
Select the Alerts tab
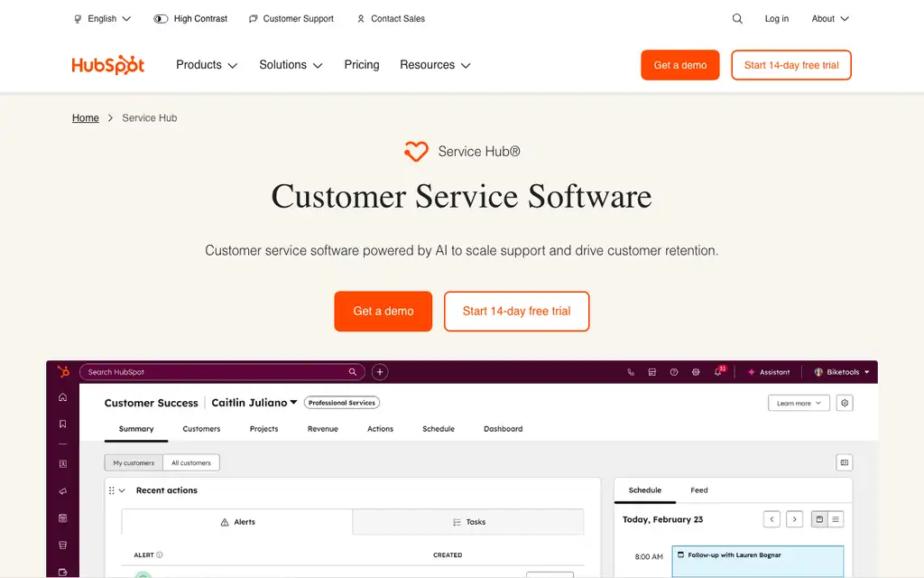(x=237, y=522)
